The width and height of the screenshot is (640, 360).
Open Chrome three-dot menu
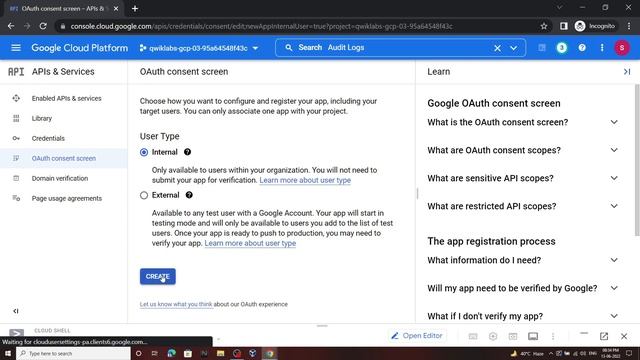629,26
